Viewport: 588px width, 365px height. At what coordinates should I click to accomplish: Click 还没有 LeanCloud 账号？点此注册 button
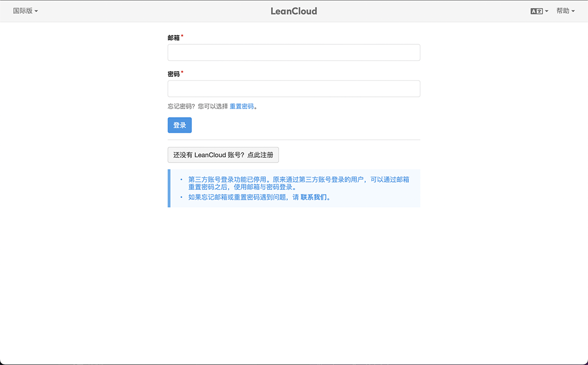[223, 155]
